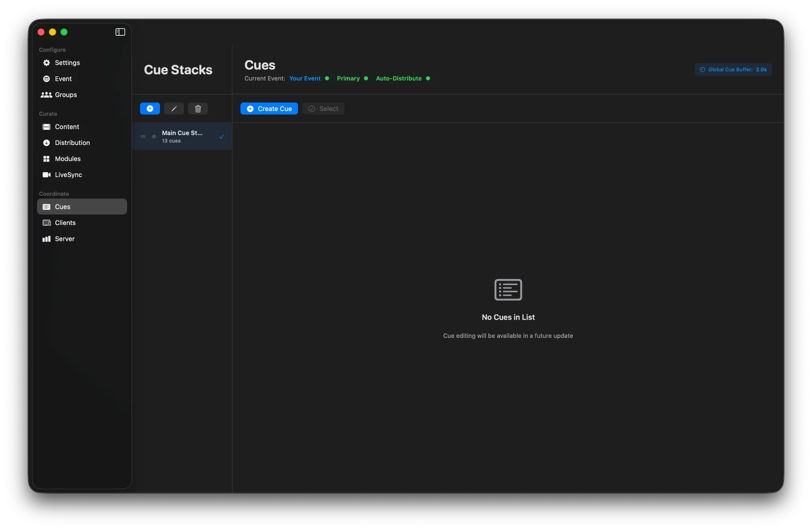Navigate to Distribution
The height and width of the screenshot is (530, 812).
click(72, 143)
